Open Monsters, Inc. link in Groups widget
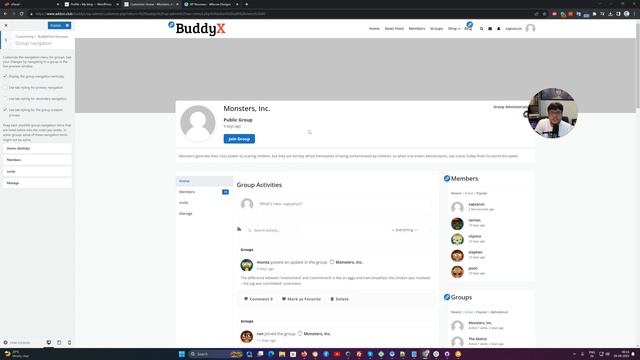The width and height of the screenshot is (640, 360). [480, 323]
